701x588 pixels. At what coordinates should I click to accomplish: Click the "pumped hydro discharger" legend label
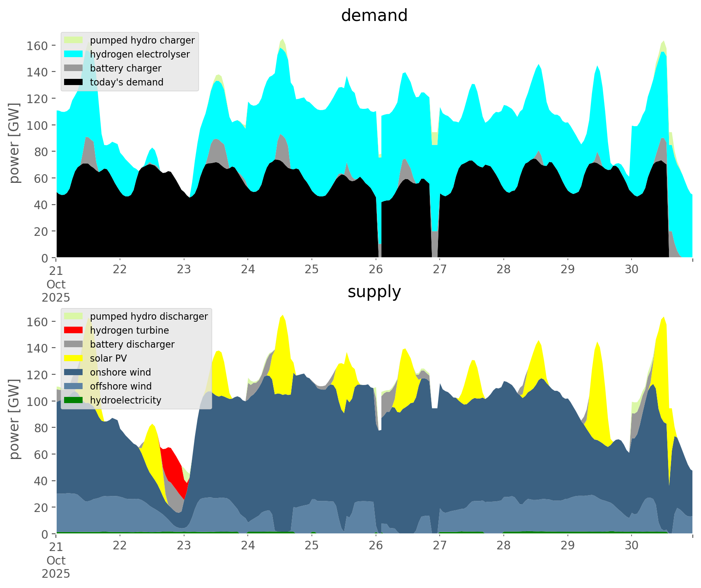[x=149, y=316]
